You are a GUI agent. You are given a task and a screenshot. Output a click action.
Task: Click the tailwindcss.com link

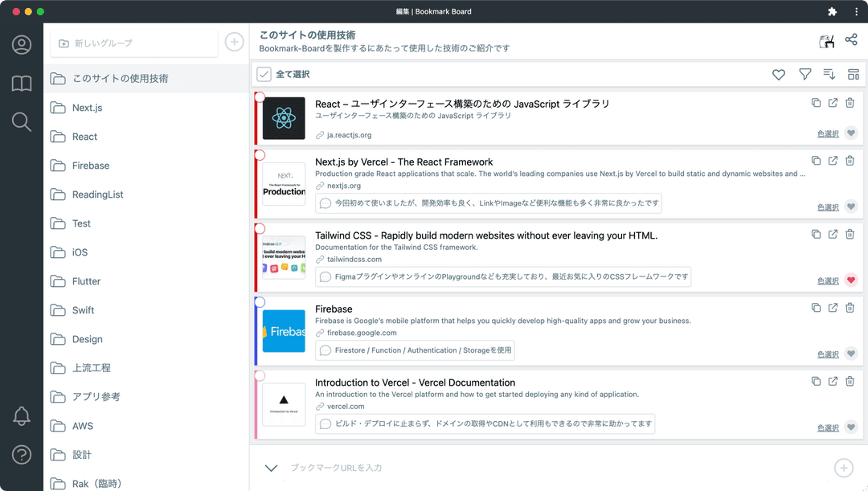click(x=354, y=259)
